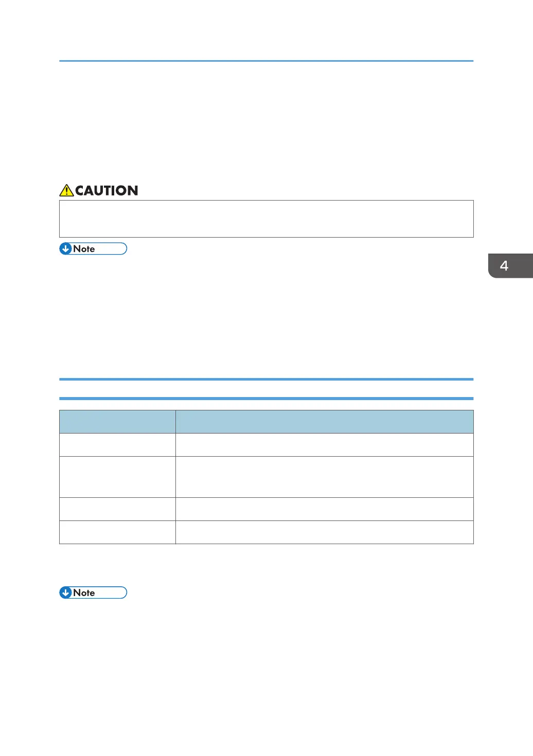533x756 pixels.
Task: Click the bottom row's left table cell
Action: (x=117, y=532)
